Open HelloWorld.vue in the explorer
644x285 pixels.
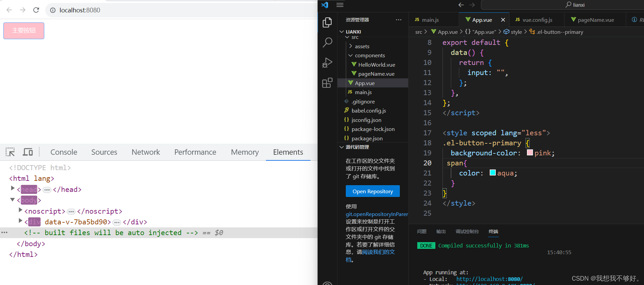pos(376,65)
